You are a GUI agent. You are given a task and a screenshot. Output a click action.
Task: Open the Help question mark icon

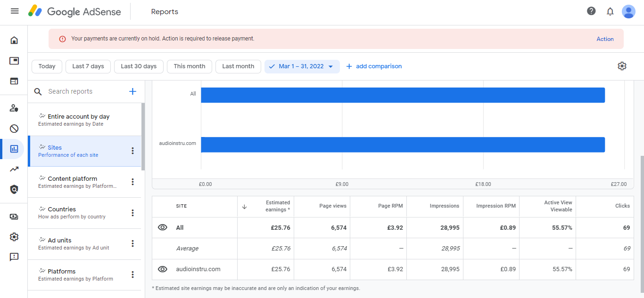pos(591,11)
